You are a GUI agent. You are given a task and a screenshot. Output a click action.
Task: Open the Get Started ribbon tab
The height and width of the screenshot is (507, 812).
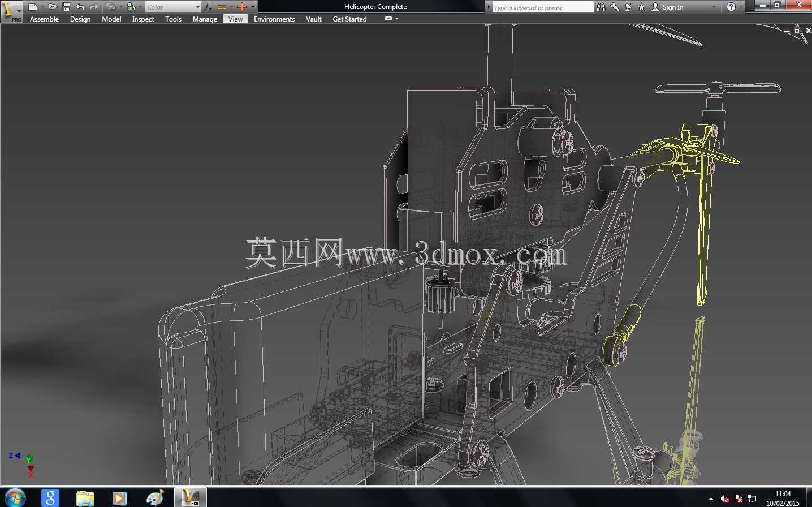click(x=349, y=19)
